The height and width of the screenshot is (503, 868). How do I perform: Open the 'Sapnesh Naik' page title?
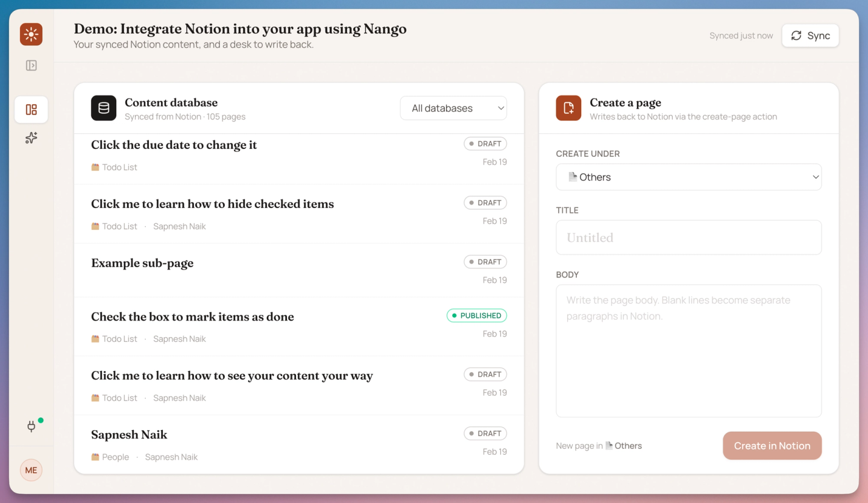(129, 434)
